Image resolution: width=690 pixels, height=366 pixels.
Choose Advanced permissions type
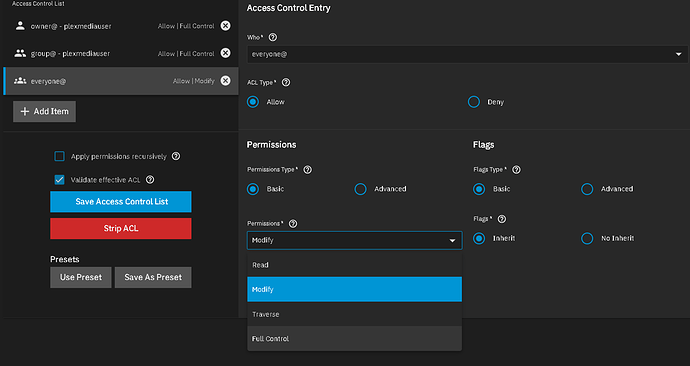(x=360, y=189)
